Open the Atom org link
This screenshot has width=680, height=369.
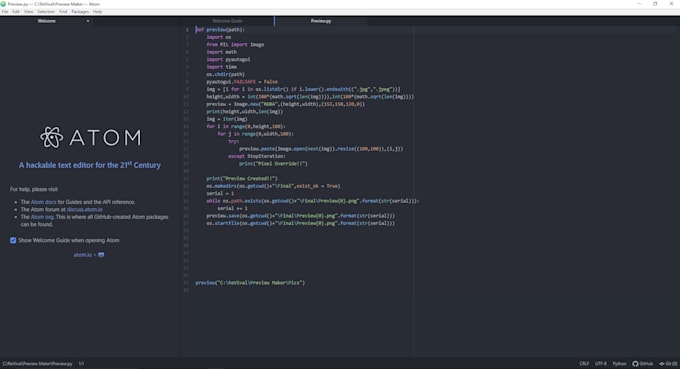[x=42, y=217]
